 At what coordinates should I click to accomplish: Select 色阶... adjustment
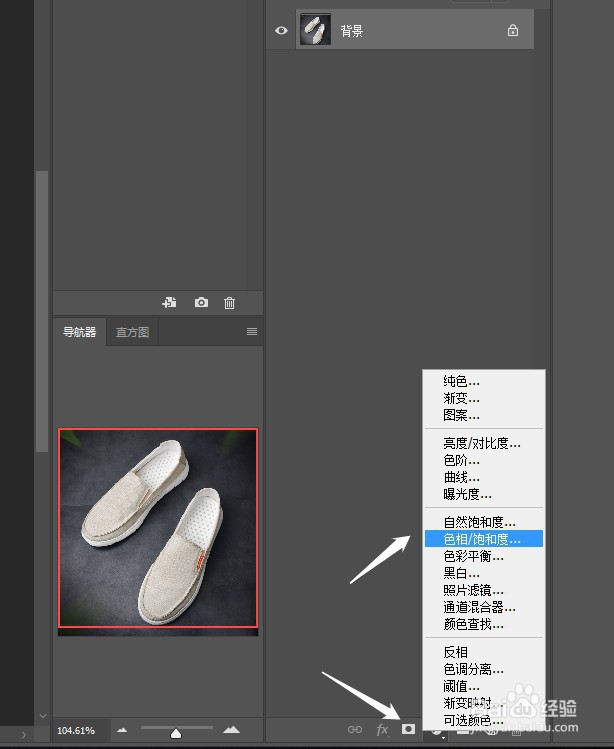pos(484,460)
